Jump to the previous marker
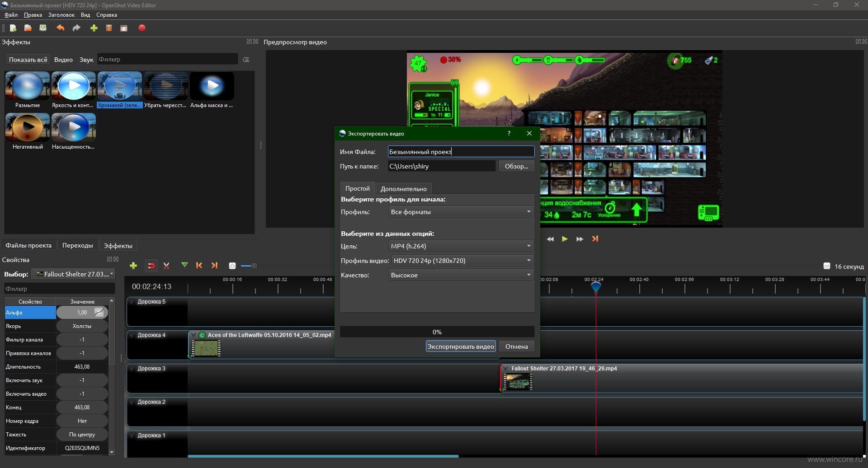Viewport: 868px width, 468px height. 199,266
